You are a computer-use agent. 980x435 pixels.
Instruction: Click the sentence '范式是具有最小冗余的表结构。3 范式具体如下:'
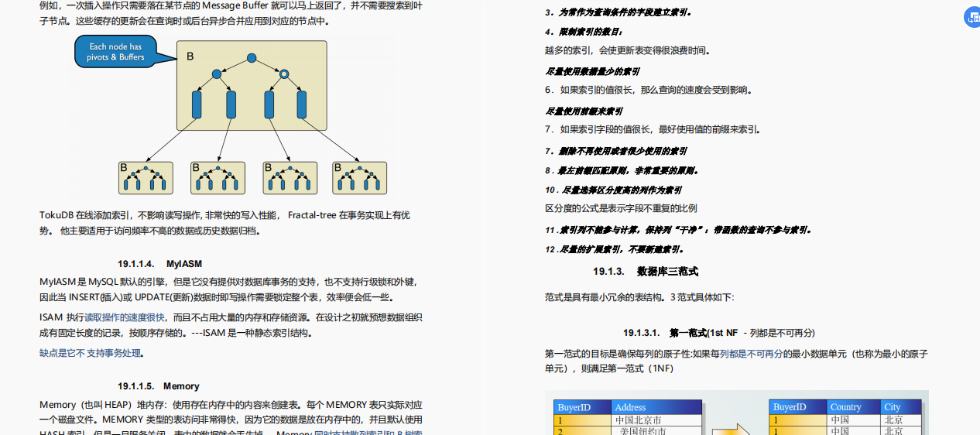pos(639,297)
